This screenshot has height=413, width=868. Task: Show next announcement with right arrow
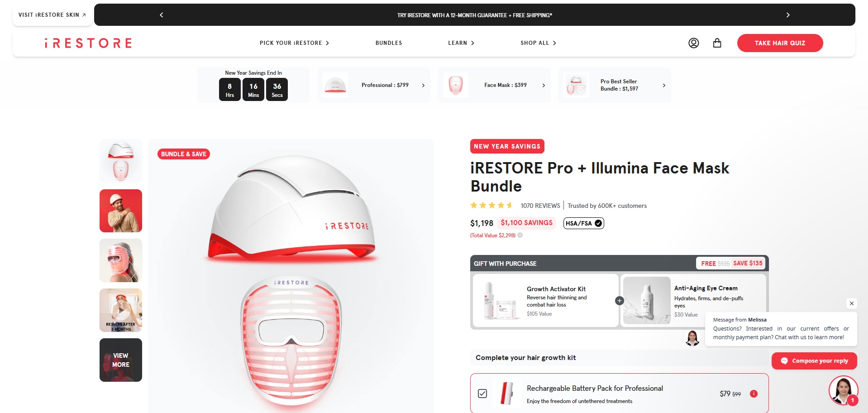(x=788, y=15)
